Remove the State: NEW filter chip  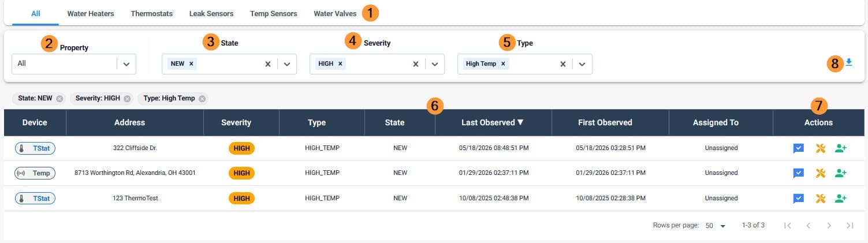pos(59,99)
